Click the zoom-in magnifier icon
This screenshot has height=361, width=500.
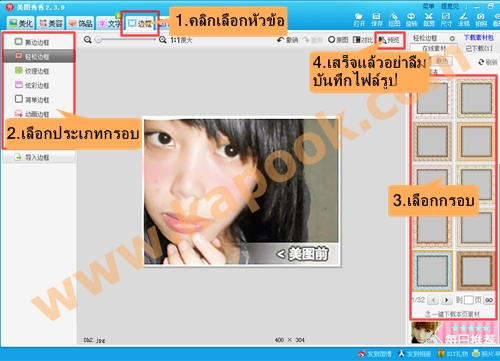point(163,40)
